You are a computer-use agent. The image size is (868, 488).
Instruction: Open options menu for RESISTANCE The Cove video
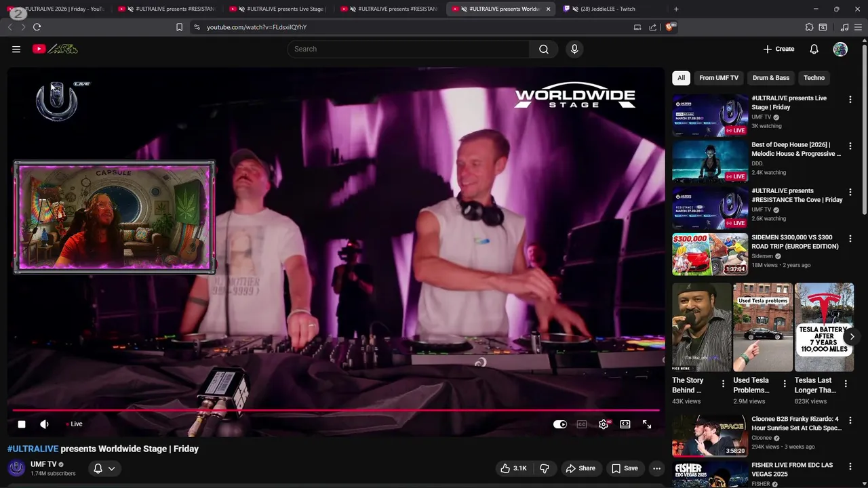(850, 192)
